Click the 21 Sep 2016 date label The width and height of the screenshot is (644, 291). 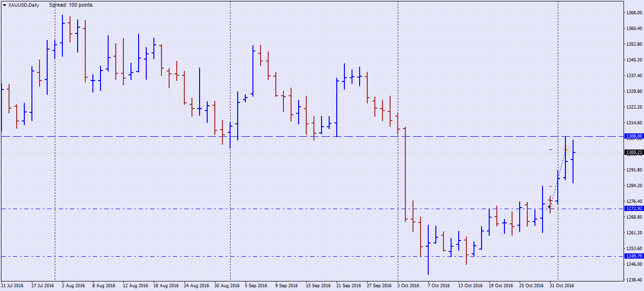pos(348,286)
